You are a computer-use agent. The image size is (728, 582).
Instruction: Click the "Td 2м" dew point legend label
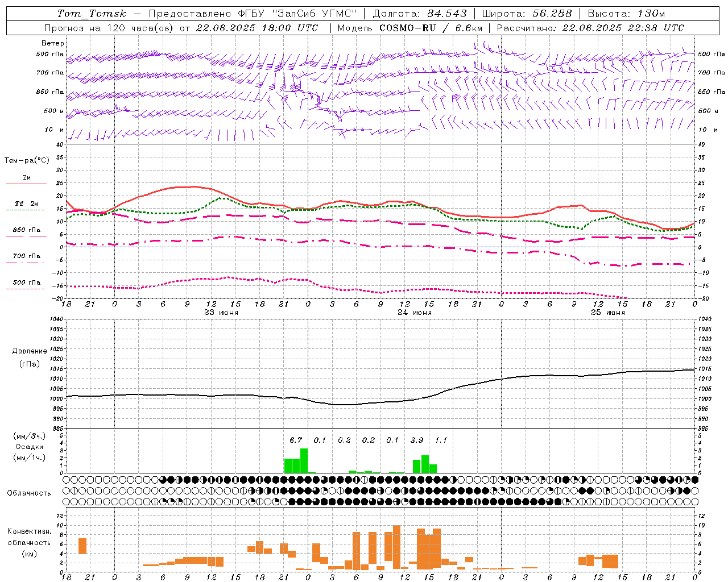pyautogui.click(x=27, y=203)
